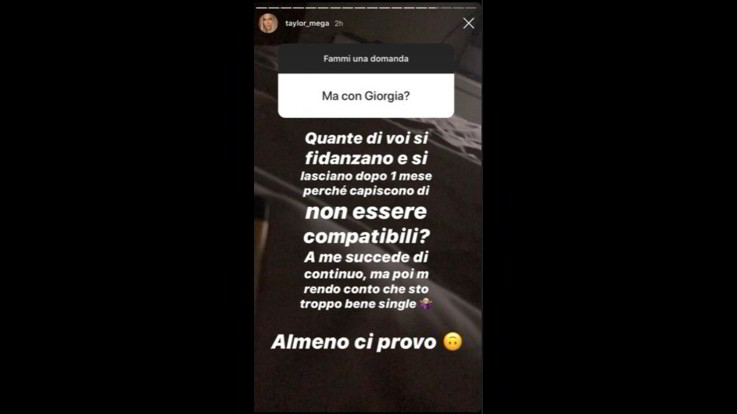
Task: Click 'lasciano dopo 1 mese' text
Action: [366, 176]
